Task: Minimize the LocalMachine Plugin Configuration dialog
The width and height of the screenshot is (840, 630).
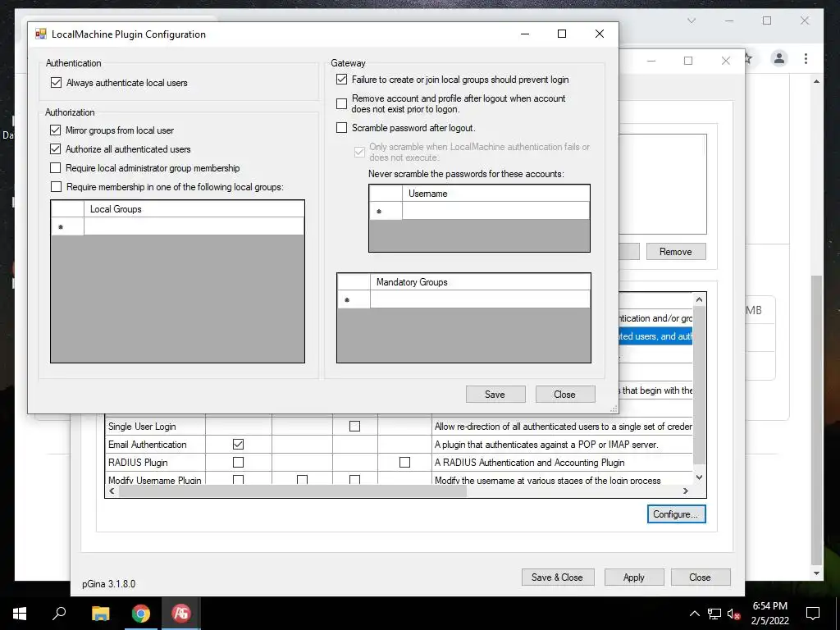Action: pos(525,34)
